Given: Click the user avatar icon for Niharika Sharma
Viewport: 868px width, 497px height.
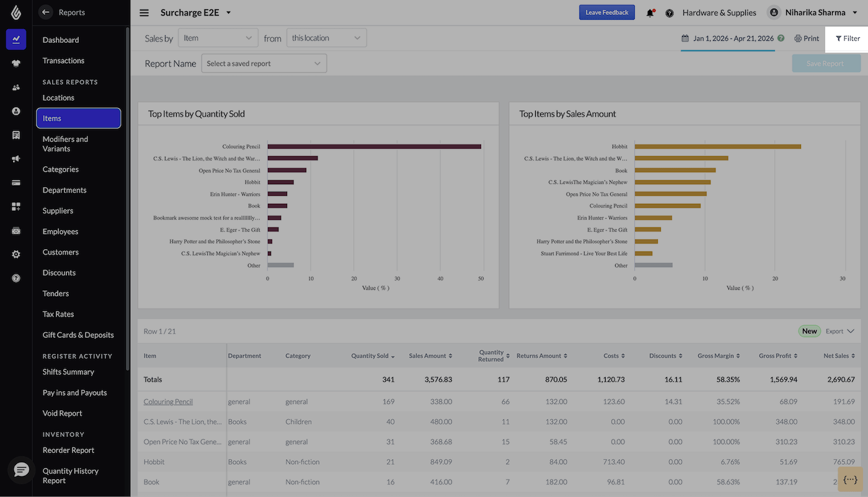Looking at the screenshot, I should [x=773, y=12].
